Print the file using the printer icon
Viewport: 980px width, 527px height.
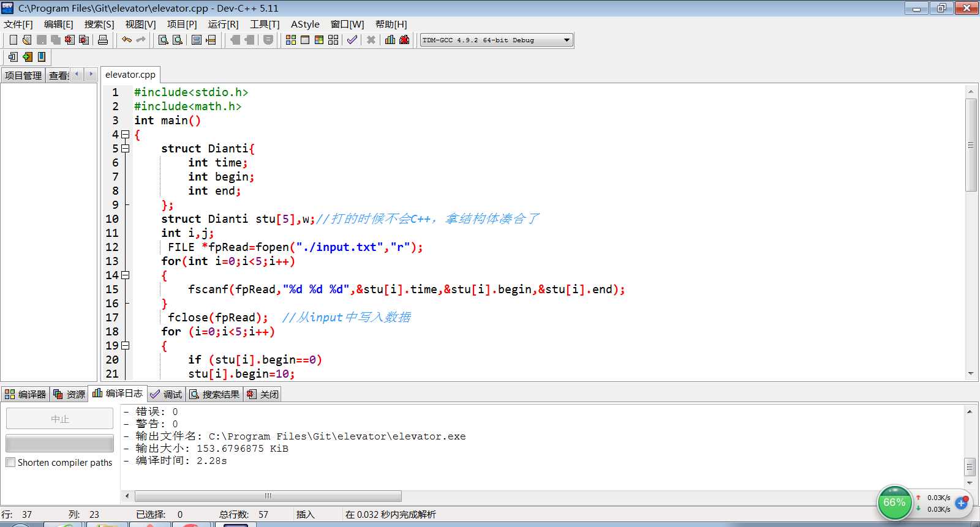click(x=103, y=40)
